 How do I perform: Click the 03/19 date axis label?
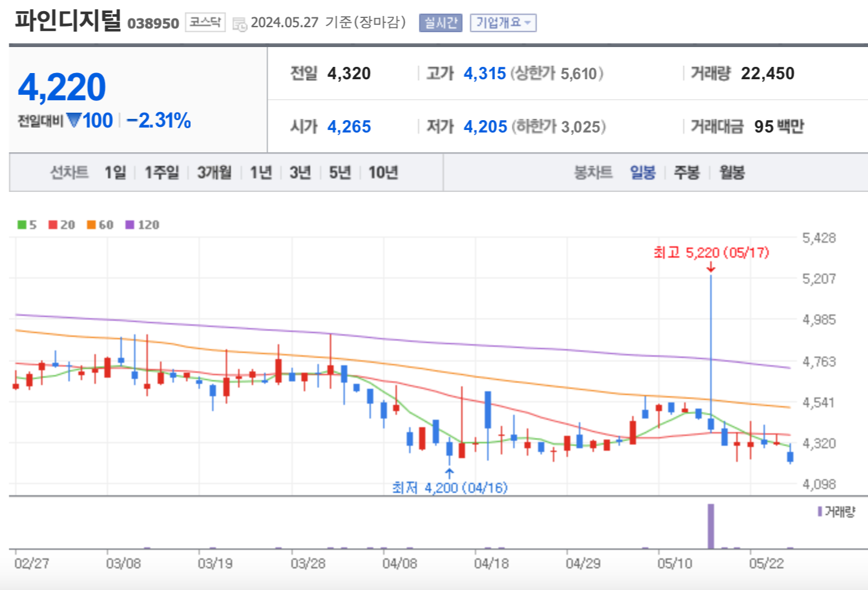point(215,563)
